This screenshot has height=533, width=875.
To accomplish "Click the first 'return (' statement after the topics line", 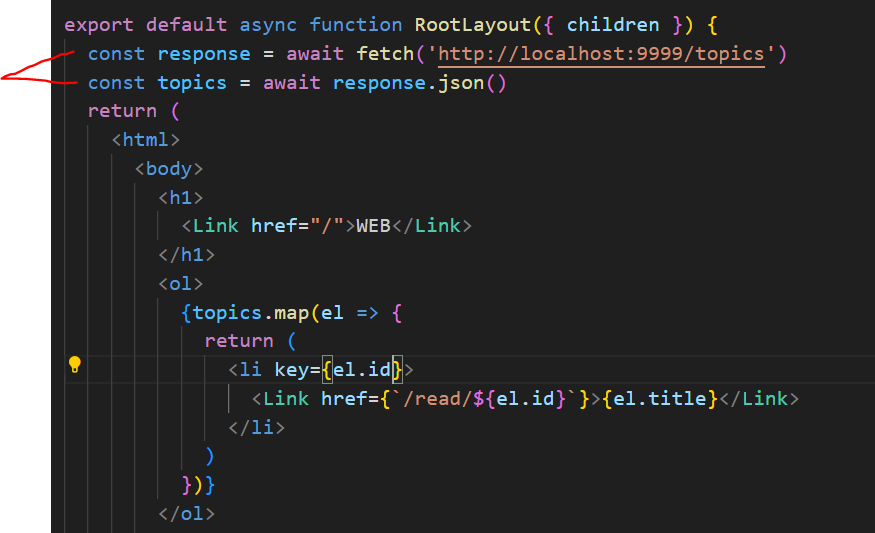I will (134, 111).
